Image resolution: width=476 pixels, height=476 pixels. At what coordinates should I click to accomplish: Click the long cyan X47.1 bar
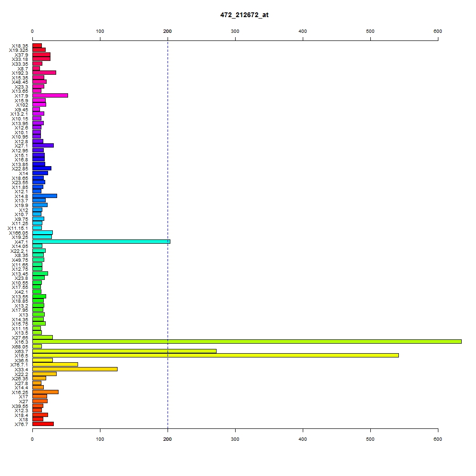101,242
